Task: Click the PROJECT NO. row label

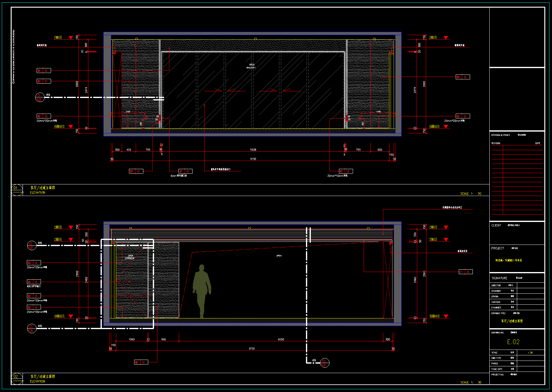Action: coord(498,375)
